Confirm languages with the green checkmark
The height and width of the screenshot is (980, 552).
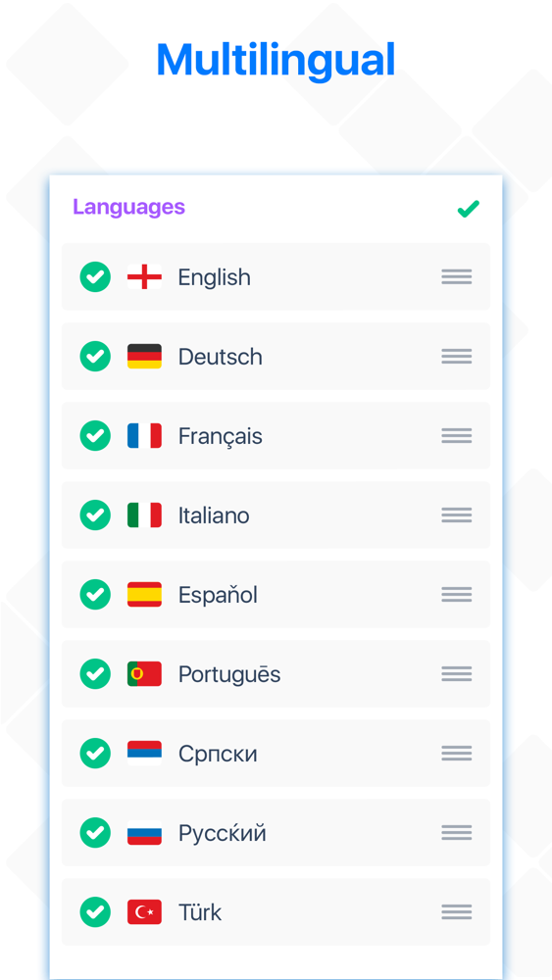point(469,209)
